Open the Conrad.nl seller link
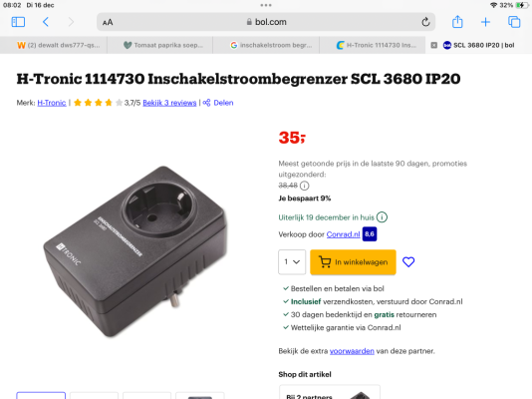The height and width of the screenshot is (399, 532). [343, 234]
